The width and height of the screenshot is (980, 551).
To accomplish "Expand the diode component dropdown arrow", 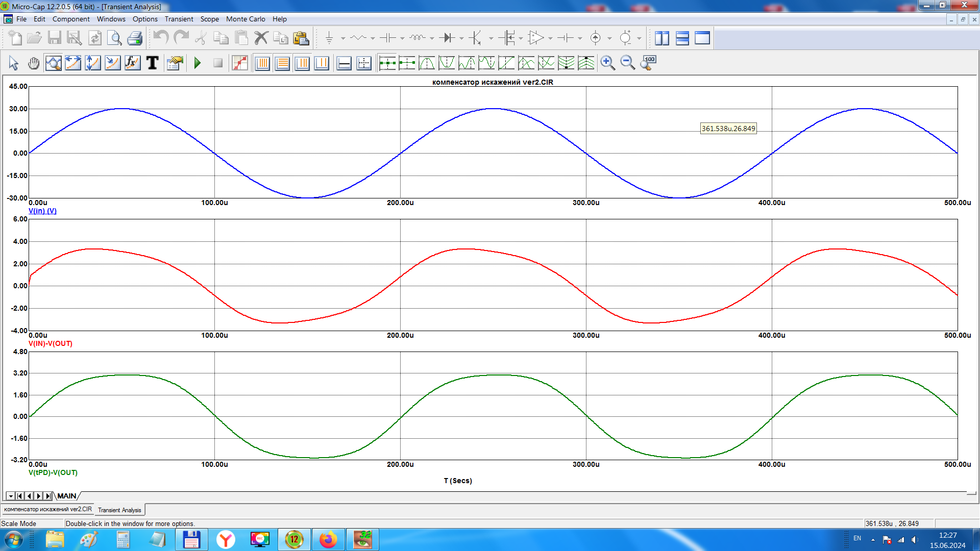I will 461,38.
